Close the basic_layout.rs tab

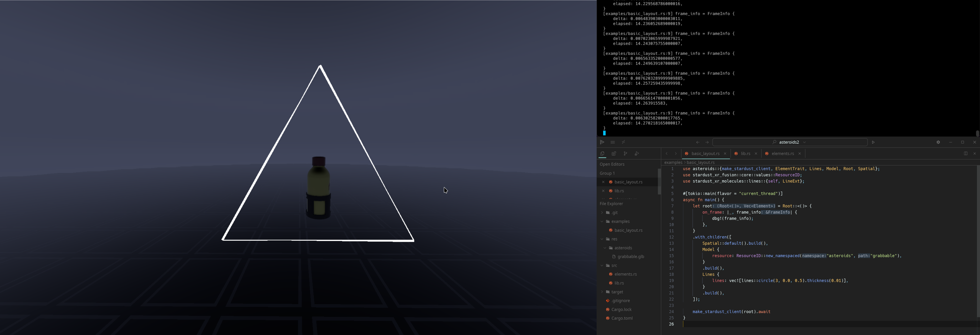(725, 154)
